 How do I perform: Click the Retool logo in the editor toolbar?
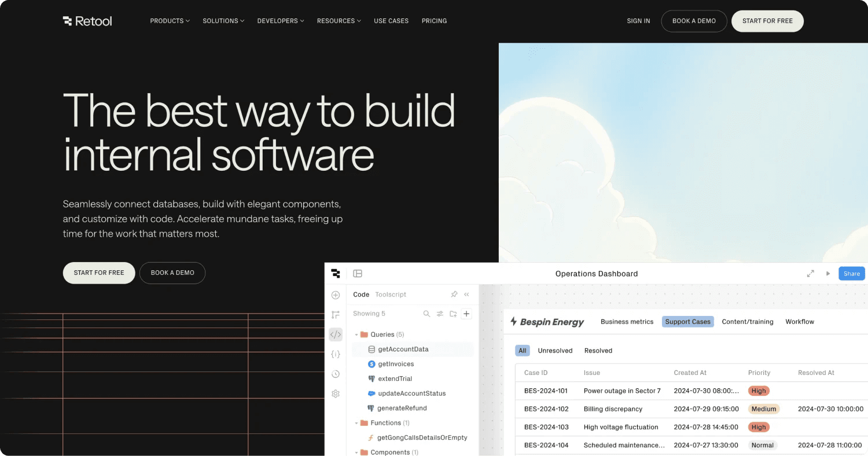(336, 273)
